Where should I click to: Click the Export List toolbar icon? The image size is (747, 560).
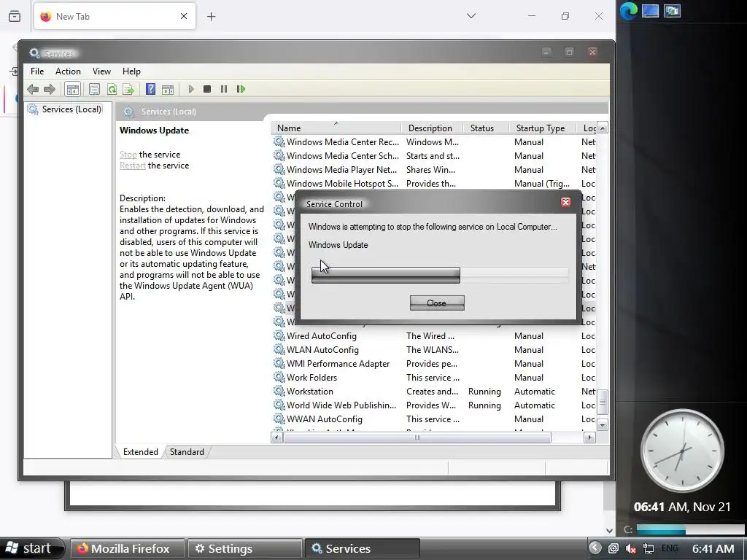coord(128,89)
